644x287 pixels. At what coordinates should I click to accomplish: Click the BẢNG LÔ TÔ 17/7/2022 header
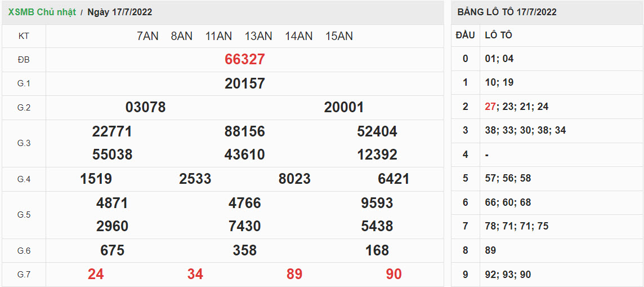pyautogui.click(x=507, y=12)
